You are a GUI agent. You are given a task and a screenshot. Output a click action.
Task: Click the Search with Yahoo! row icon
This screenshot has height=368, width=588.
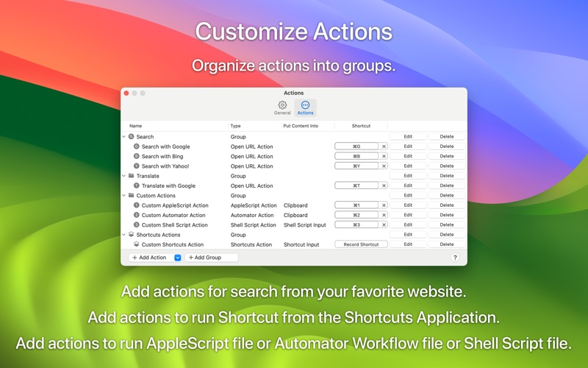[x=137, y=166]
